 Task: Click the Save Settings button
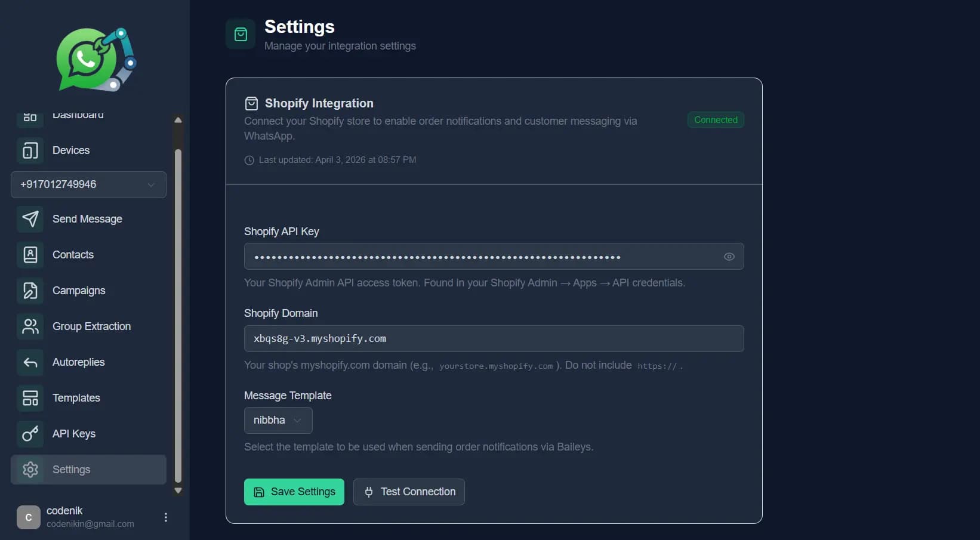pos(294,492)
